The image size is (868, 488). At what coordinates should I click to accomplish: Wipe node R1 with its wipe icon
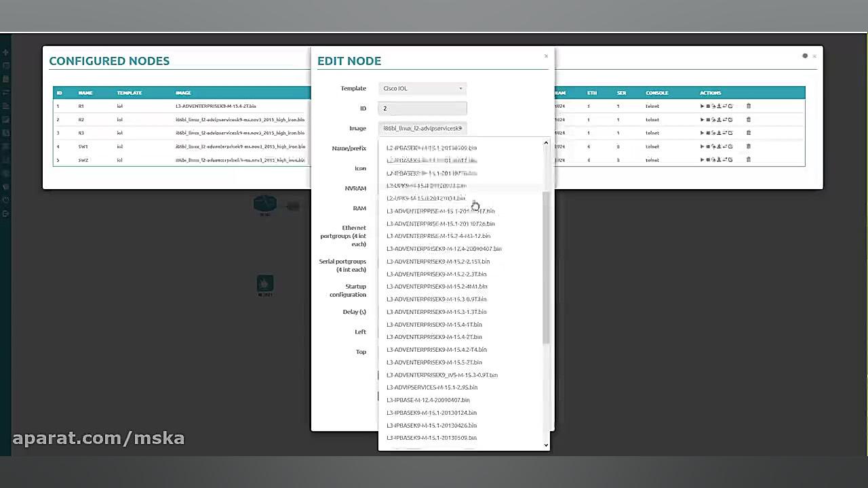pos(713,106)
